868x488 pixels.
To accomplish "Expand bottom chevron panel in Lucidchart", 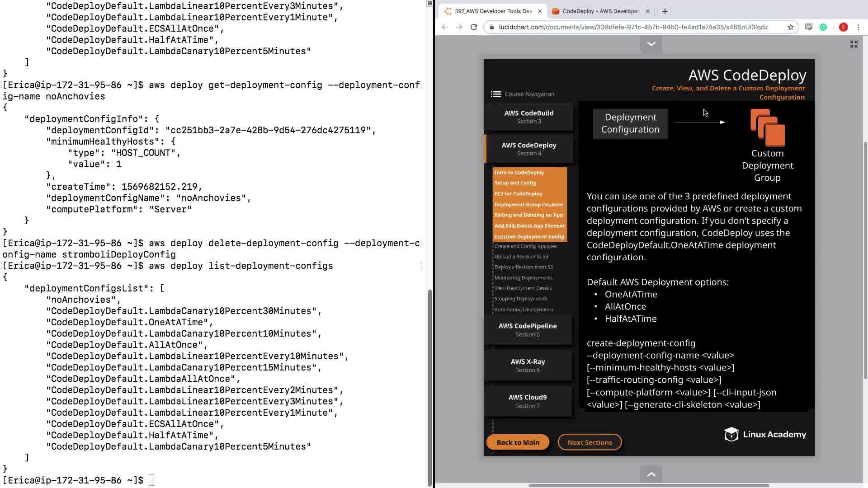I will [x=651, y=474].
